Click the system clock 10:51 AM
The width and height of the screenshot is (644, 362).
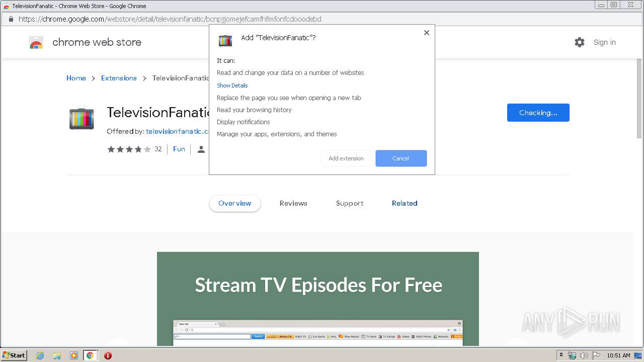pos(618,355)
